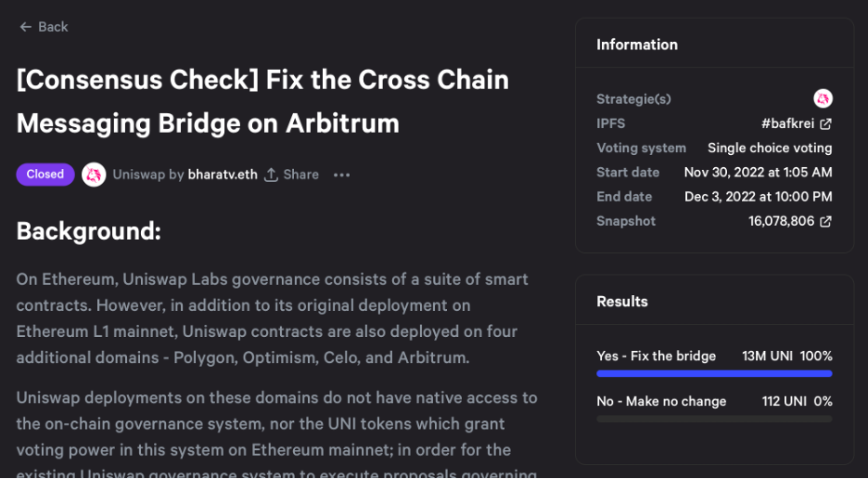868x479 pixels.
Task: Select the Yes - Fix the bridge result
Action: pos(657,356)
